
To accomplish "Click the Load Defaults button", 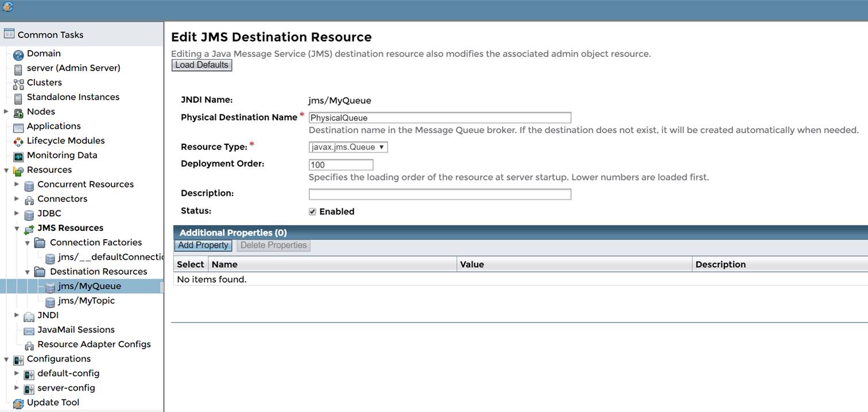I will tap(201, 65).
